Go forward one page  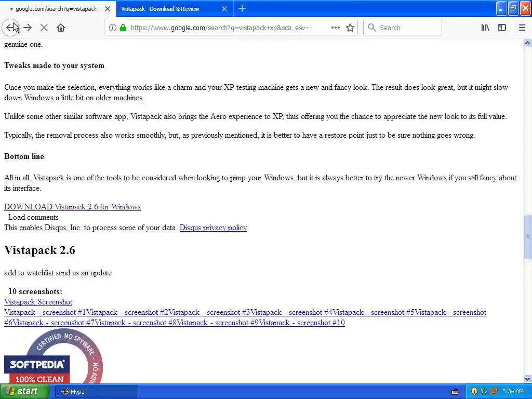pyautogui.click(x=28, y=28)
